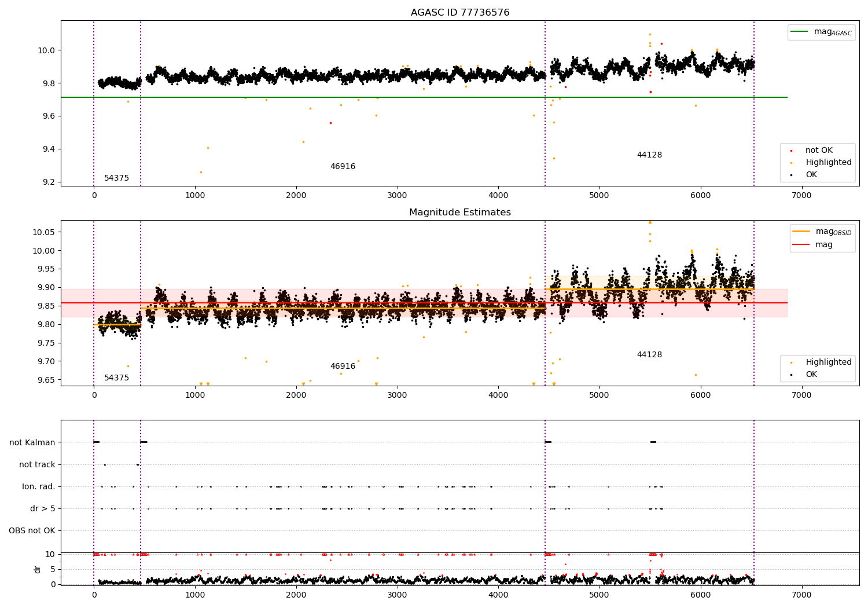Click orange mag OBSID segment for obsid 44128

tap(649, 289)
